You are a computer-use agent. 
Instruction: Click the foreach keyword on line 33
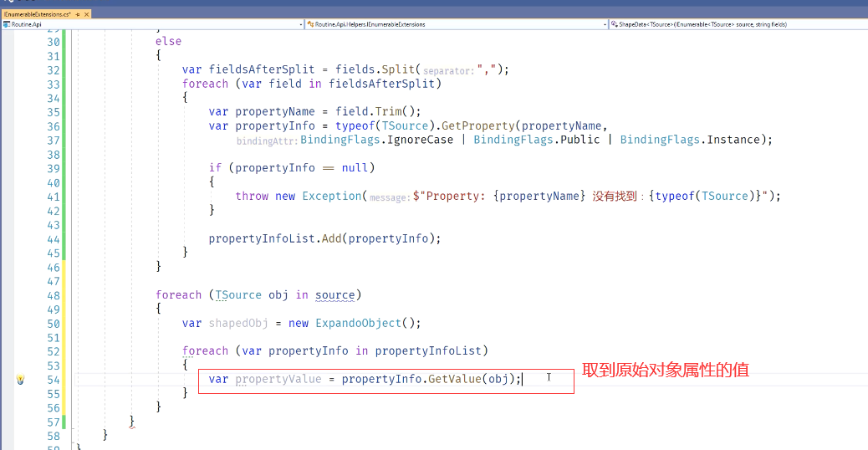click(205, 84)
